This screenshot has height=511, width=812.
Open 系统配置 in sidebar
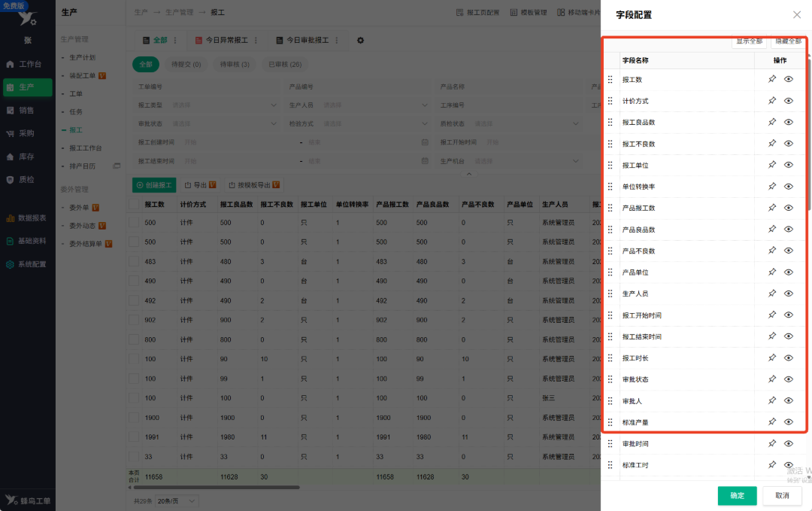(28, 264)
